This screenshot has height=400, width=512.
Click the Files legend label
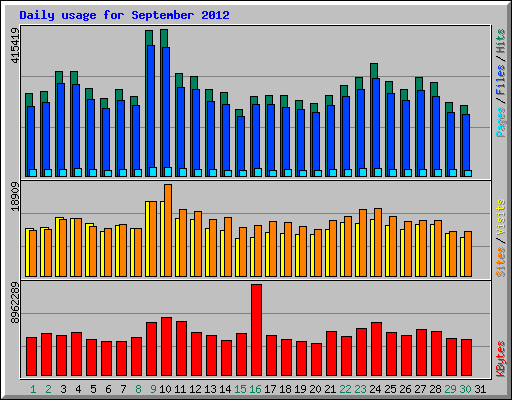(x=500, y=80)
